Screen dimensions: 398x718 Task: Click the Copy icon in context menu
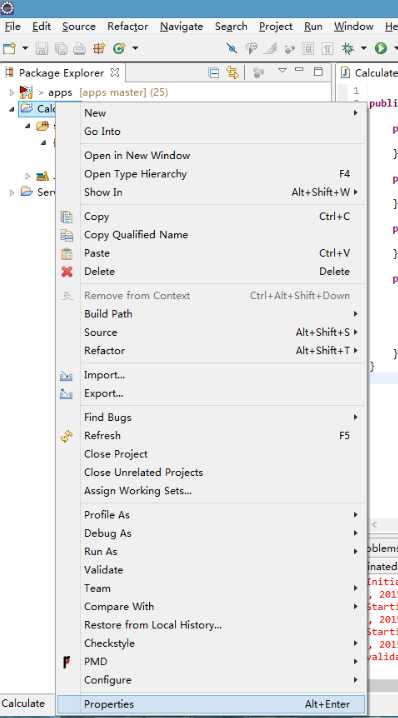pos(67,217)
